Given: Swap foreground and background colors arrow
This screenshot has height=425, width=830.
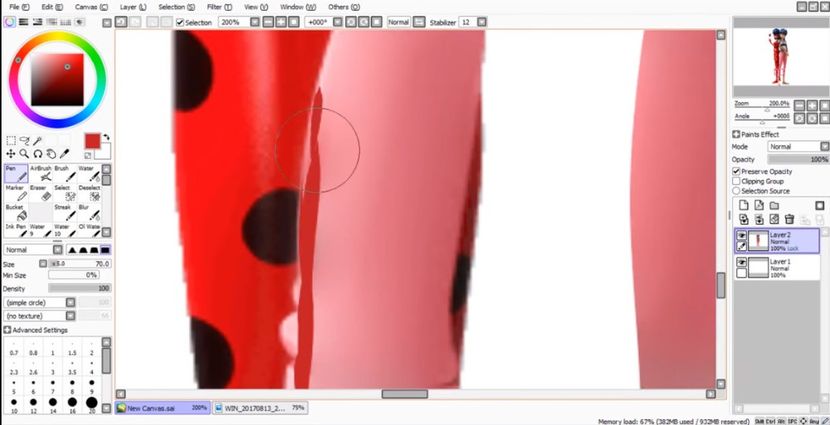Looking at the screenshot, I should [105, 137].
